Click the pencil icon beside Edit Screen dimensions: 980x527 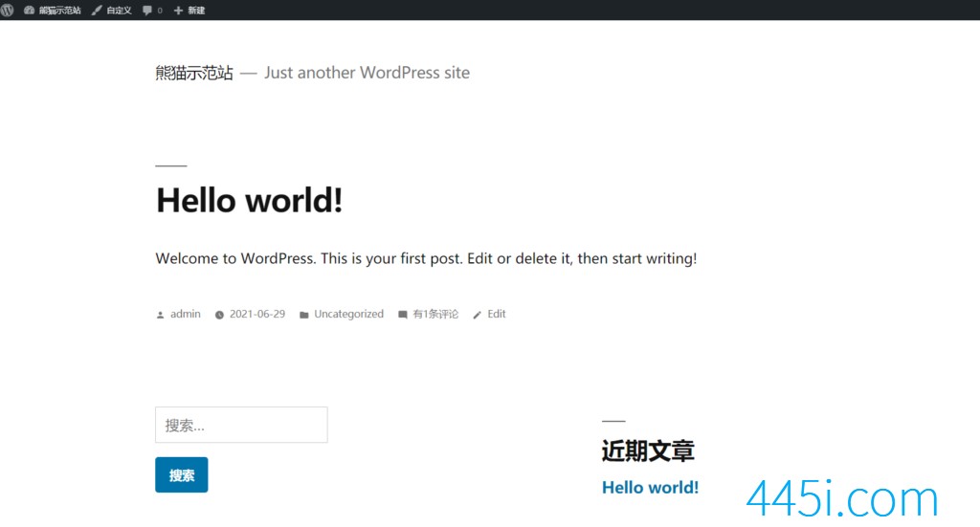[477, 316]
